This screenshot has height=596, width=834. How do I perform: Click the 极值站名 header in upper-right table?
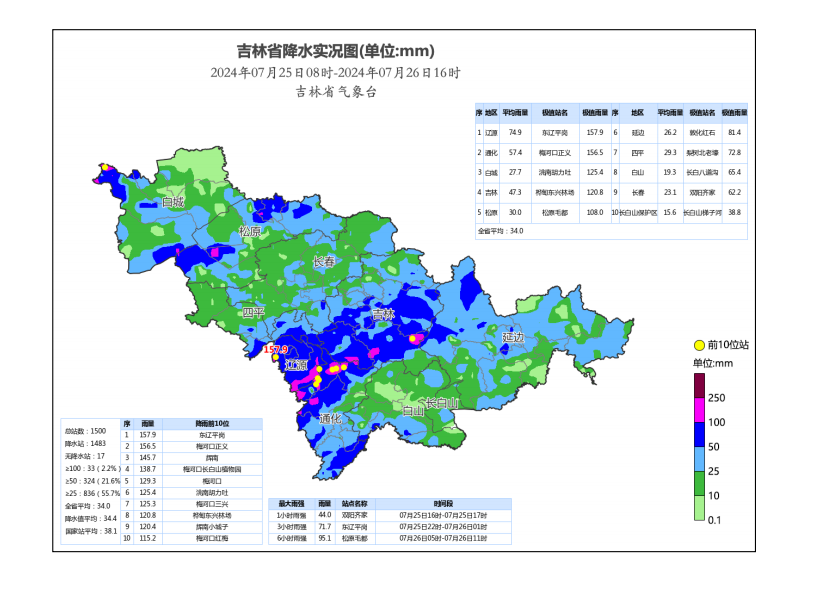click(x=554, y=113)
